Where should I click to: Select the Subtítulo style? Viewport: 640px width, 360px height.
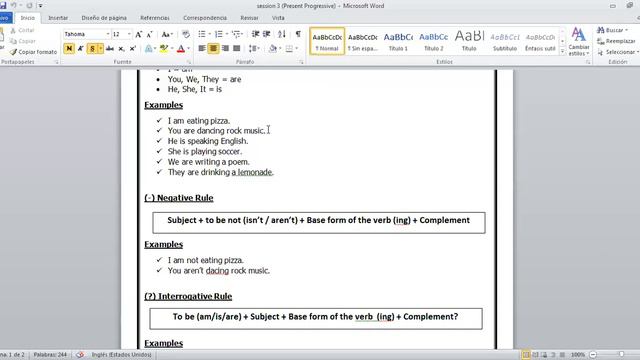point(504,41)
